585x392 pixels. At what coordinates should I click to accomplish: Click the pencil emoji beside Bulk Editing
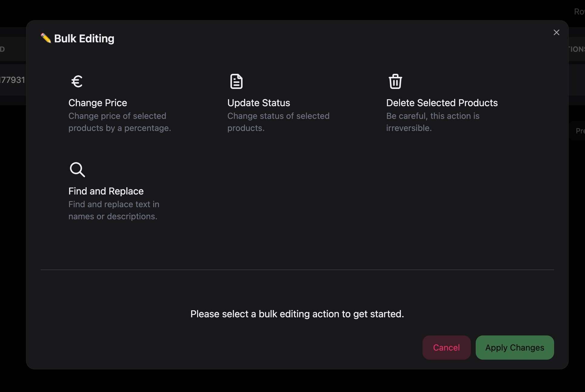pyautogui.click(x=46, y=38)
